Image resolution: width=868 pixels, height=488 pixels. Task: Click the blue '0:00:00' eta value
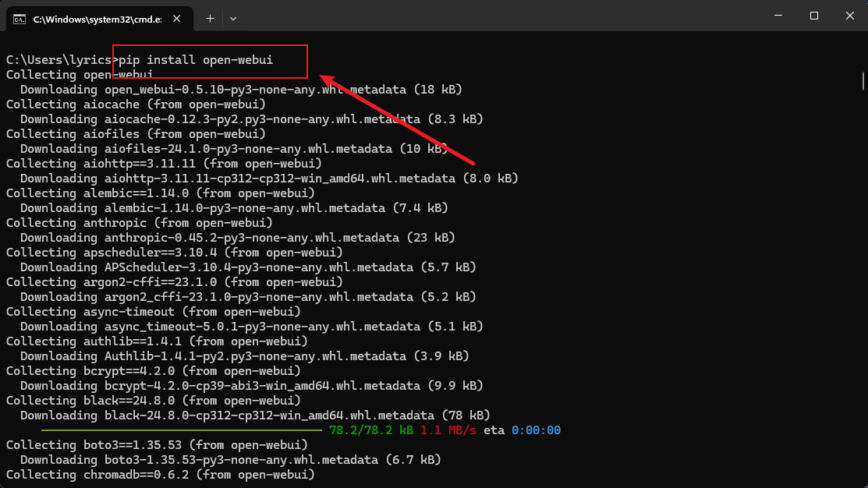click(x=536, y=430)
